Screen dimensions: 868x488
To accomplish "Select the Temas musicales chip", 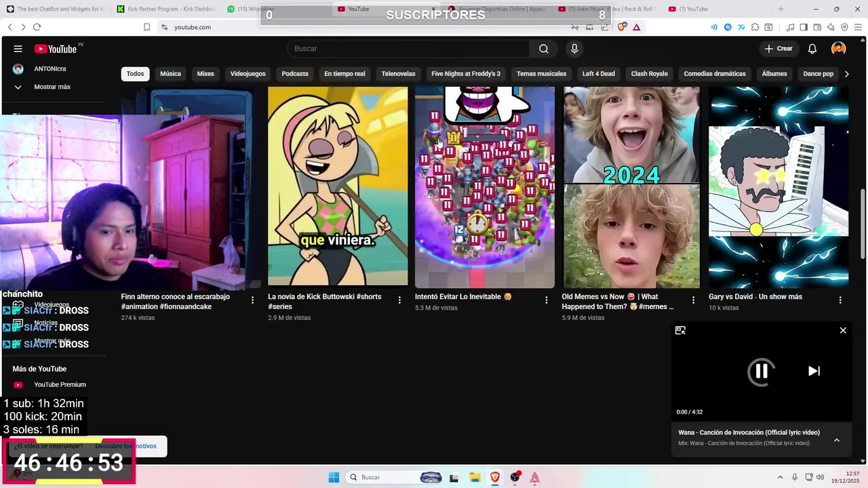I will (x=541, y=74).
